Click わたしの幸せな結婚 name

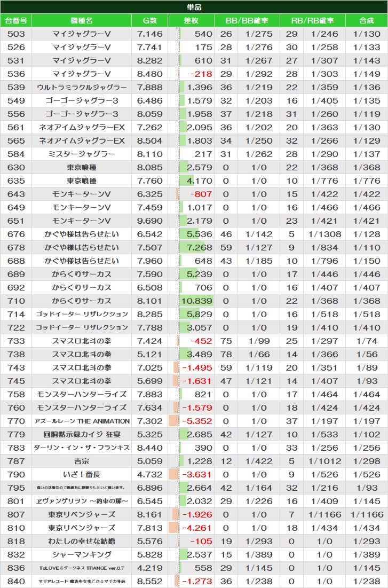(82, 542)
